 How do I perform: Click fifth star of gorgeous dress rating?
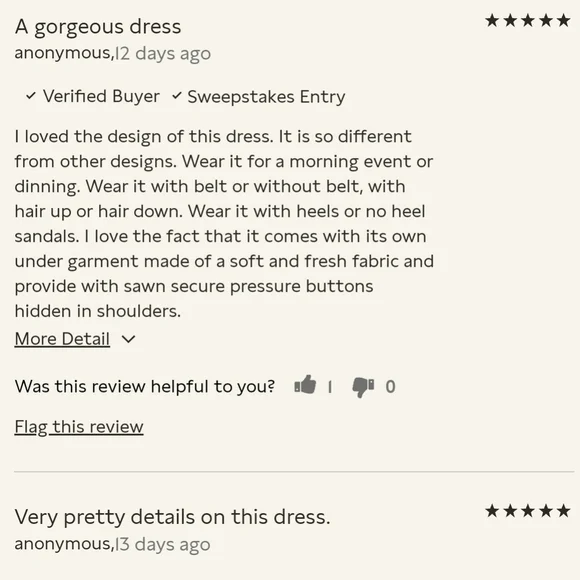[x=563, y=20]
